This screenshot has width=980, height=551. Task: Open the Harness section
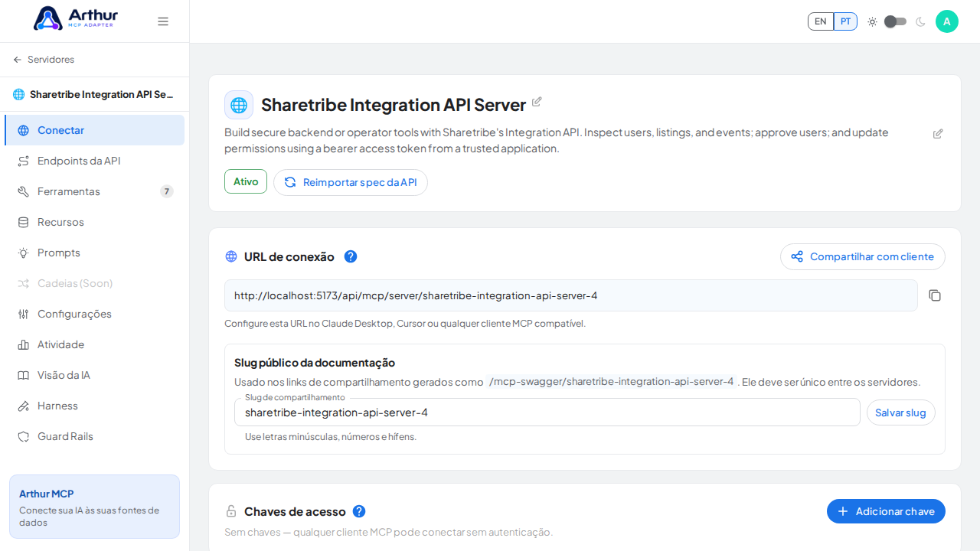95,406
